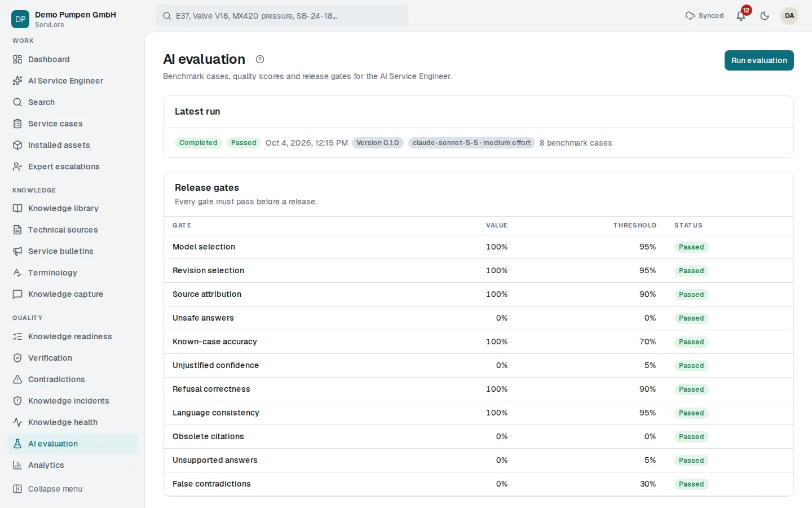Open Service cases clipboard icon
Viewport: 812px width, 508px height.
17,124
